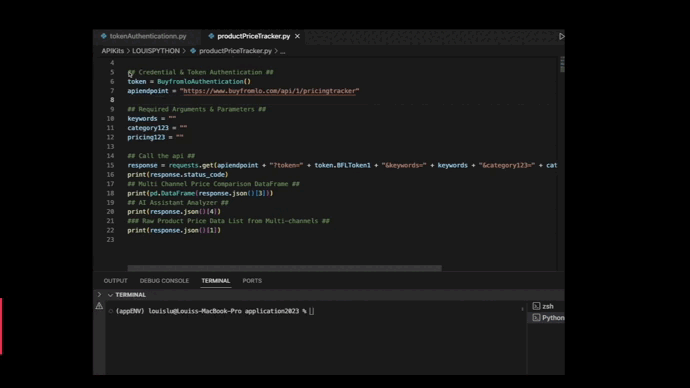The height and width of the screenshot is (388, 690).
Task: Click '## Required Arguments & Parameters ##' comment
Action: [x=197, y=109]
